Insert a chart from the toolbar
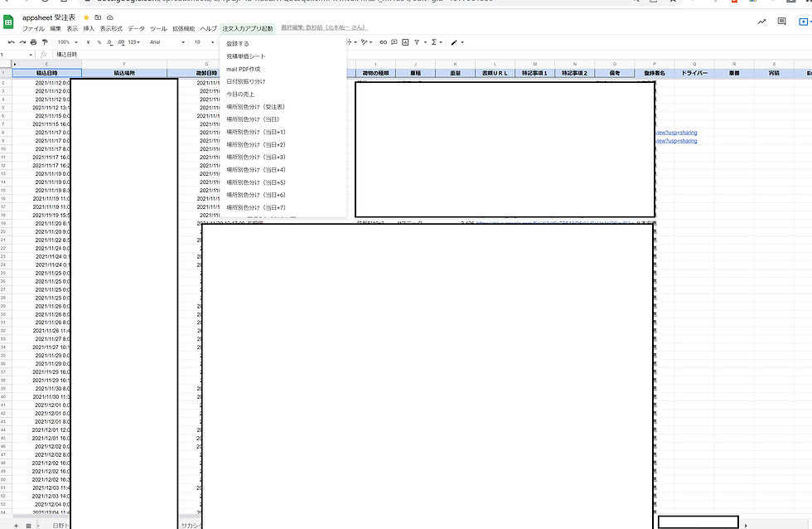Image resolution: width=812 pixels, height=529 pixels. (405, 42)
